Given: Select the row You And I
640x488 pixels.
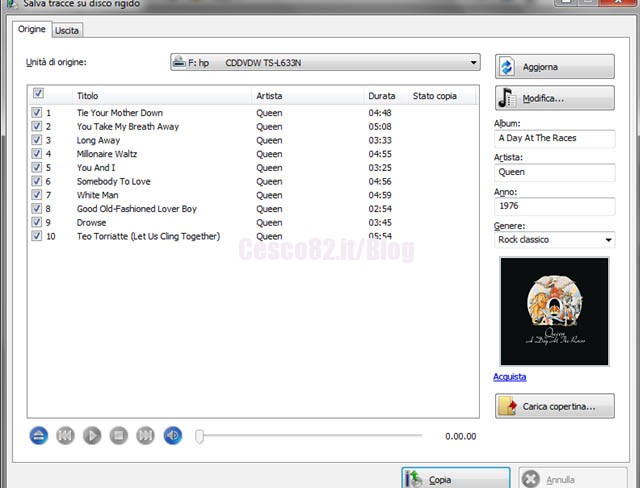Looking at the screenshot, I should coord(253,168).
